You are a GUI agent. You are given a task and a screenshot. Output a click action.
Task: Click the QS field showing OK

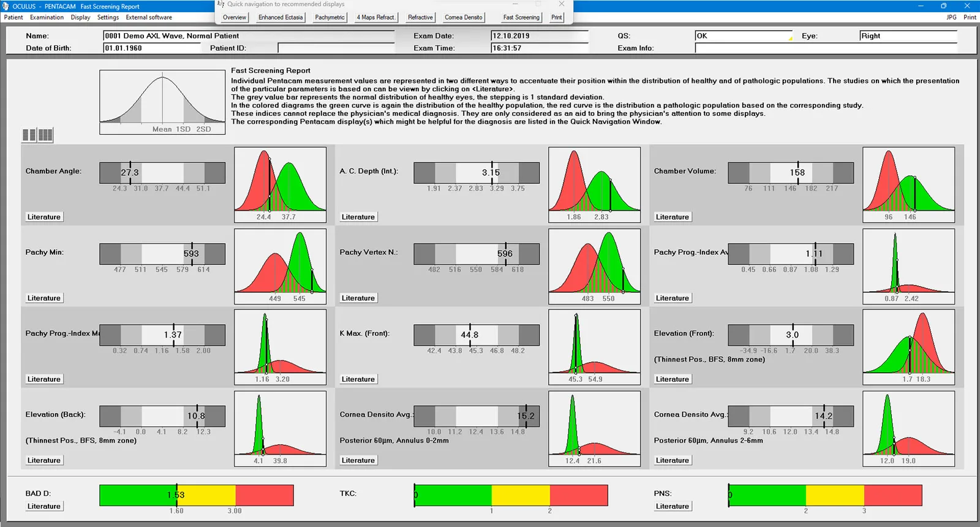pyautogui.click(x=744, y=36)
